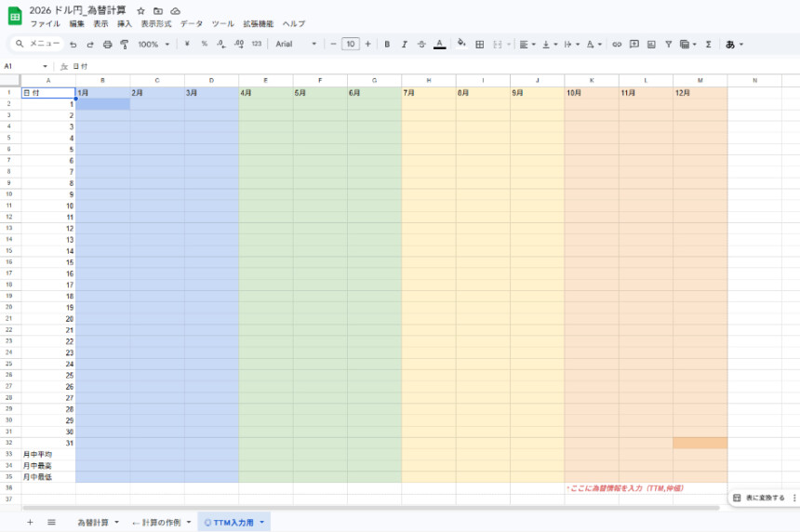Screen dimensions: 800x532
Task: Switch to the 為替計算 sheet tab
Action: point(93,523)
